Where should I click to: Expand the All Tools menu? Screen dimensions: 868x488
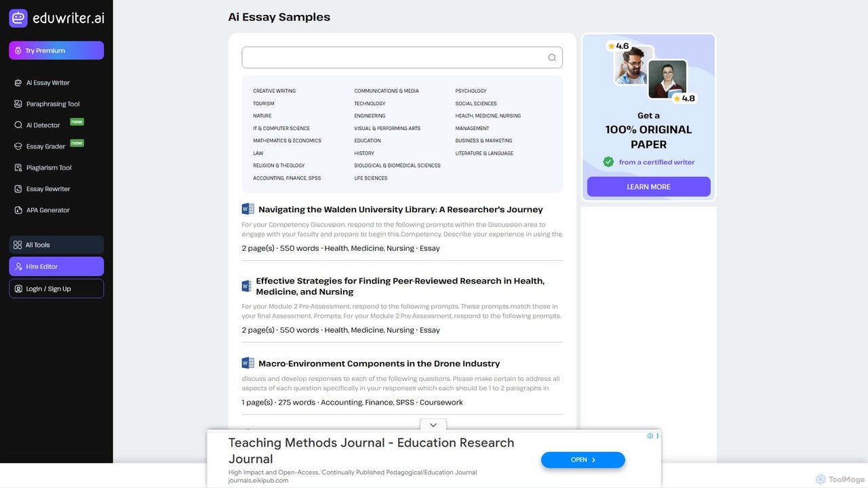[x=56, y=245]
